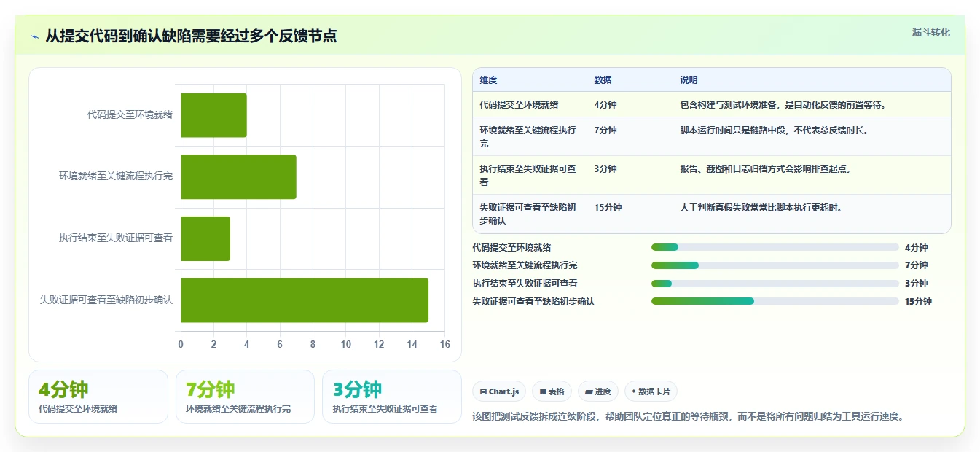Click the chart bar for 代码提交至环境就绪
This screenshot has height=452, width=980.
tap(213, 115)
